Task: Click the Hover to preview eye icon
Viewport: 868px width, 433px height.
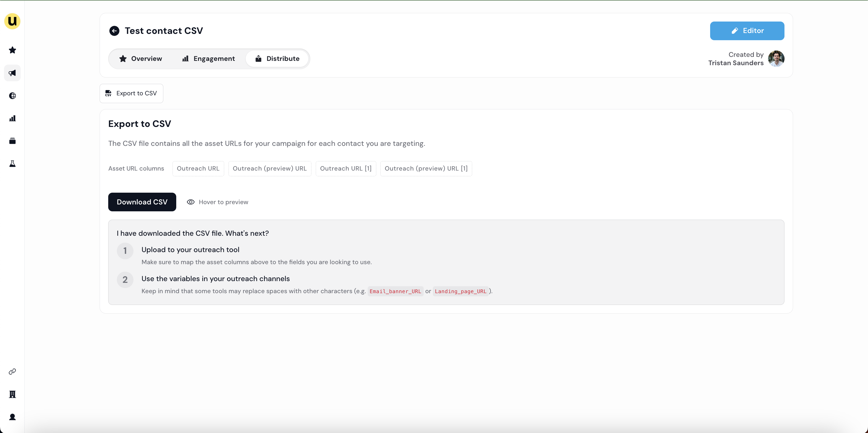Action: click(191, 202)
